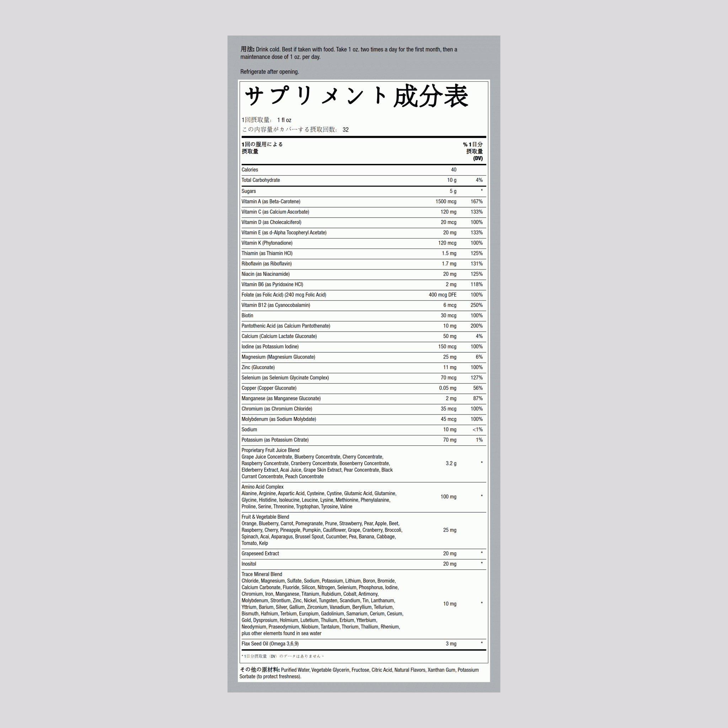Click 'Molybdenum (as Sodium Molybdate)'
The width and height of the screenshot is (728, 728).
279,419
